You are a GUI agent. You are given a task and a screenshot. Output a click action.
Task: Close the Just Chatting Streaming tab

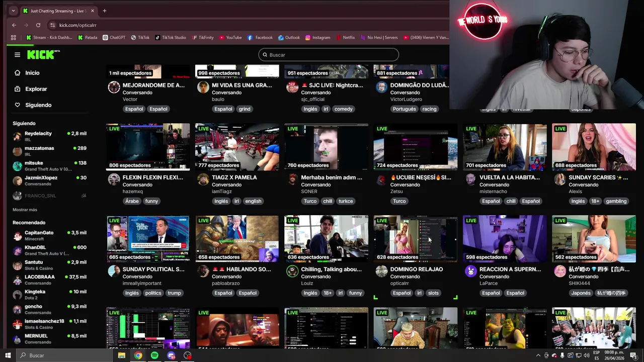click(92, 11)
